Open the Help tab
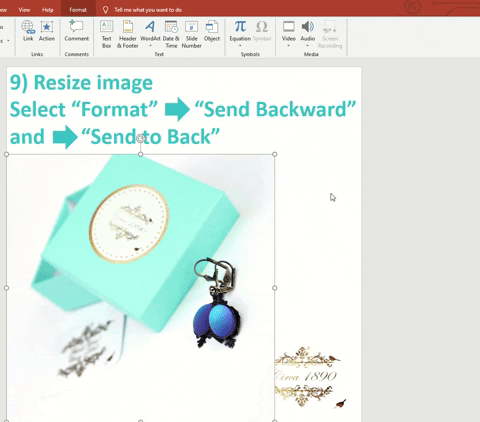480x422 pixels. coord(47,10)
